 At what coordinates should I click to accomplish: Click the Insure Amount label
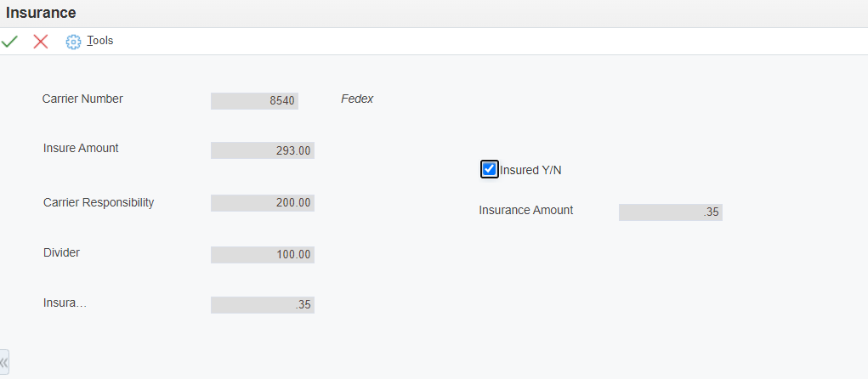[x=81, y=148]
